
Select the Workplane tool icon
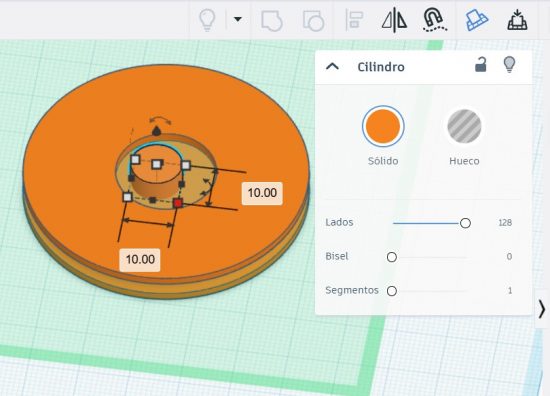coord(476,20)
